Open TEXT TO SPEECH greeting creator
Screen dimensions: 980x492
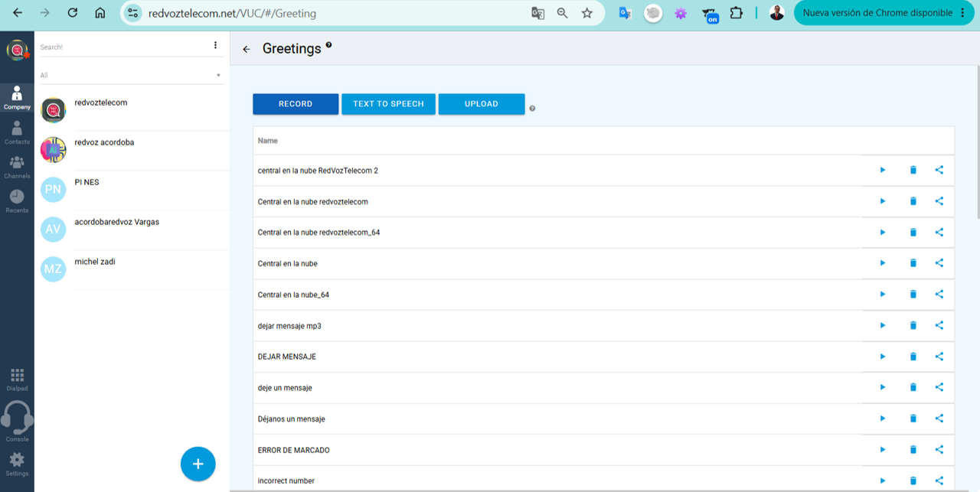388,104
